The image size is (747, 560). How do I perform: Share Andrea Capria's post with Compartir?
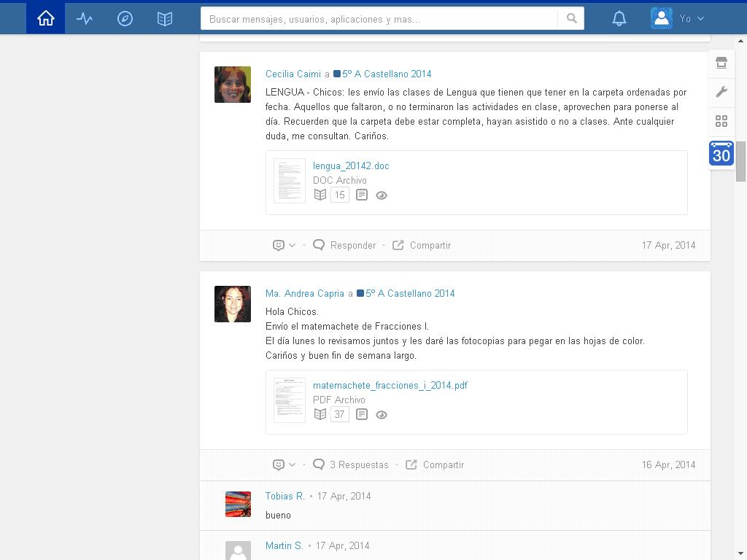coord(435,464)
